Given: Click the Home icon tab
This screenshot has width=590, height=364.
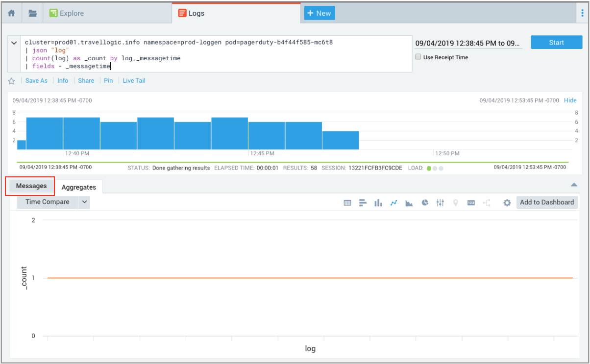Looking at the screenshot, I should point(12,13).
